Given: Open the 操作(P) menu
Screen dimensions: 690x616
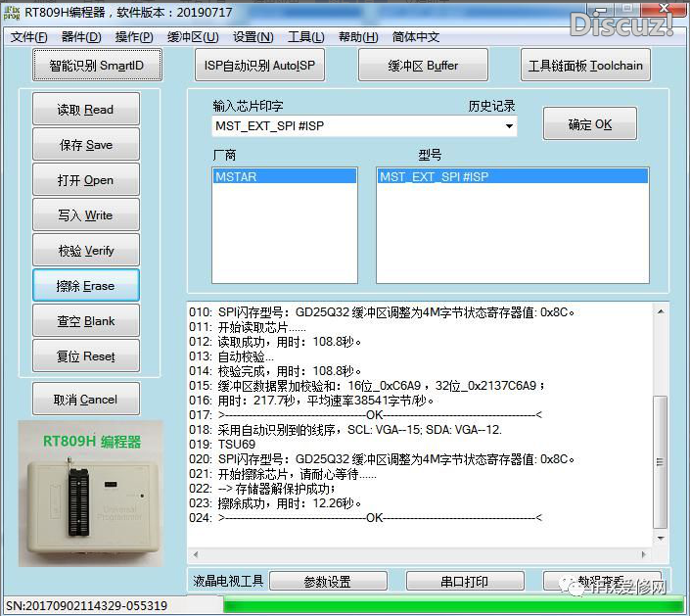Looking at the screenshot, I should coord(134,37).
